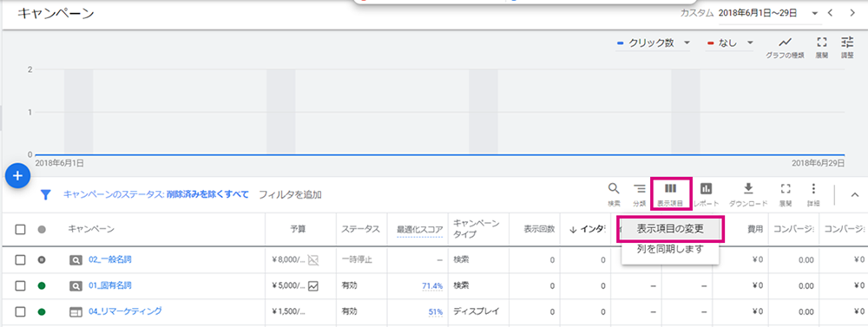
Task: Open the なし second metric dropdown
Action: (x=730, y=43)
